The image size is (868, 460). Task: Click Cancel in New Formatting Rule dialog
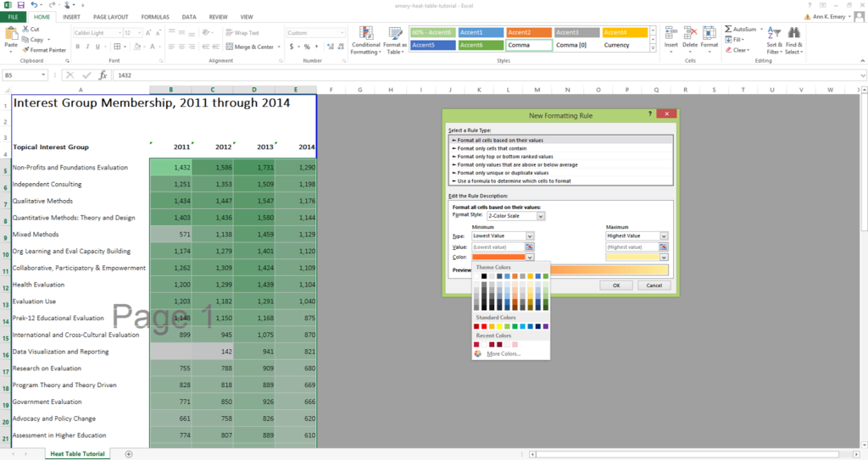[654, 285]
